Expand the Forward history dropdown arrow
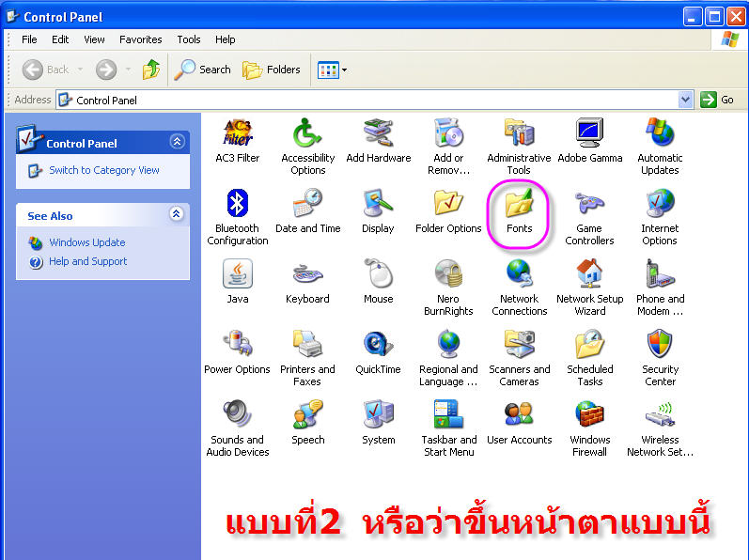749x560 pixels. click(128, 70)
